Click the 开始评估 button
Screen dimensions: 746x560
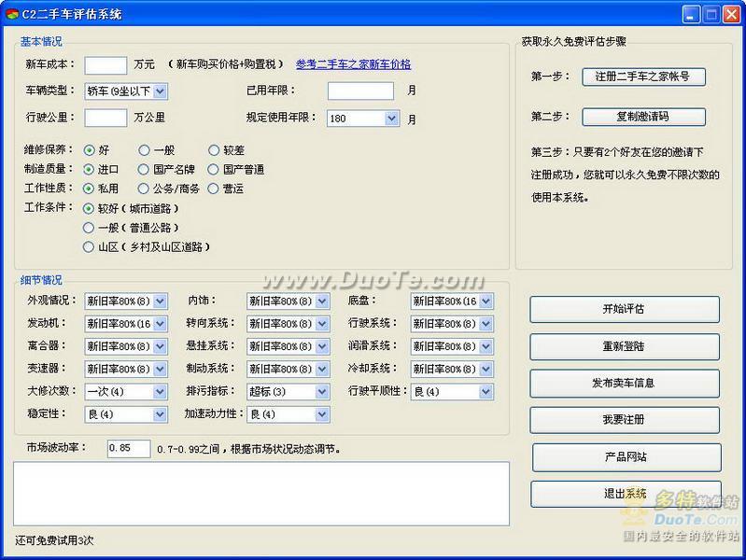625,309
